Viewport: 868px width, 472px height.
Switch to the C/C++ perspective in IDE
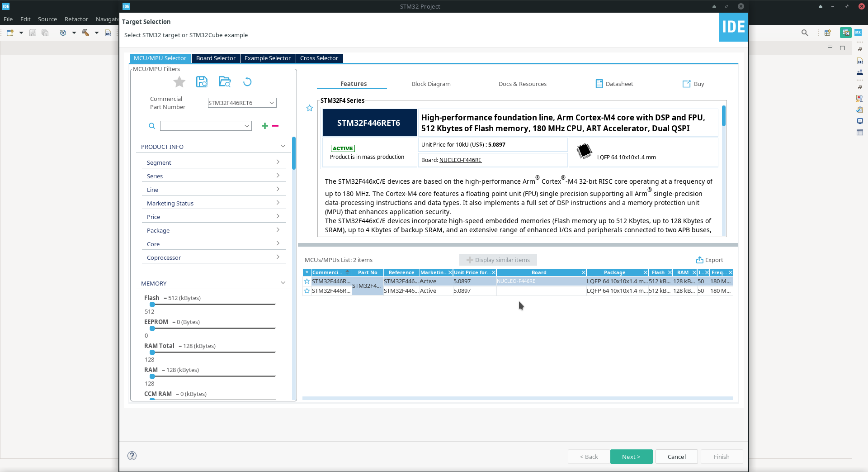tap(845, 33)
